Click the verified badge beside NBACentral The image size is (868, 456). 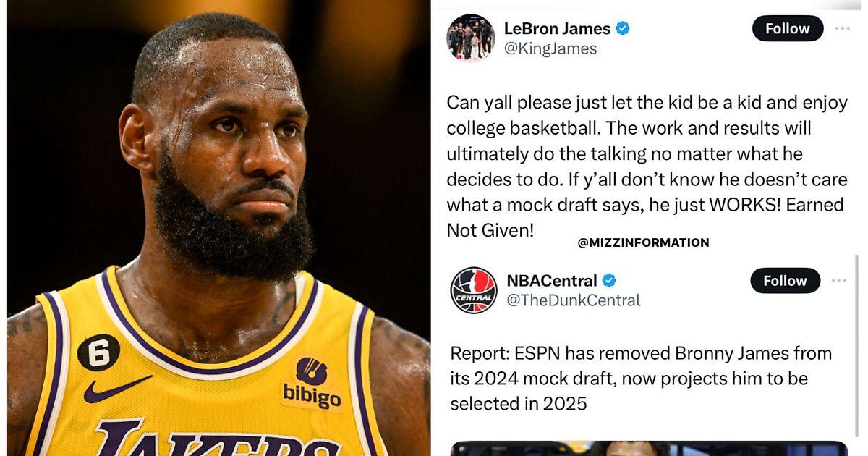pyautogui.click(x=609, y=281)
